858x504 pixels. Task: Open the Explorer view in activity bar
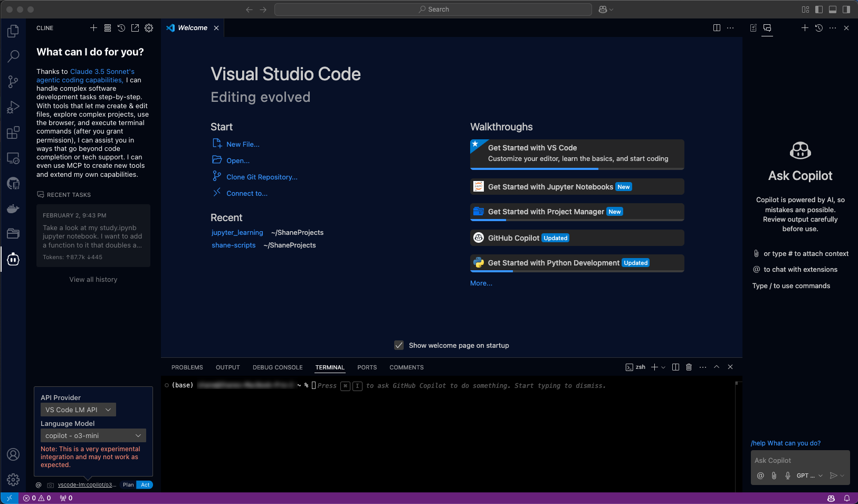pyautogui.click(x=13, y=31)
